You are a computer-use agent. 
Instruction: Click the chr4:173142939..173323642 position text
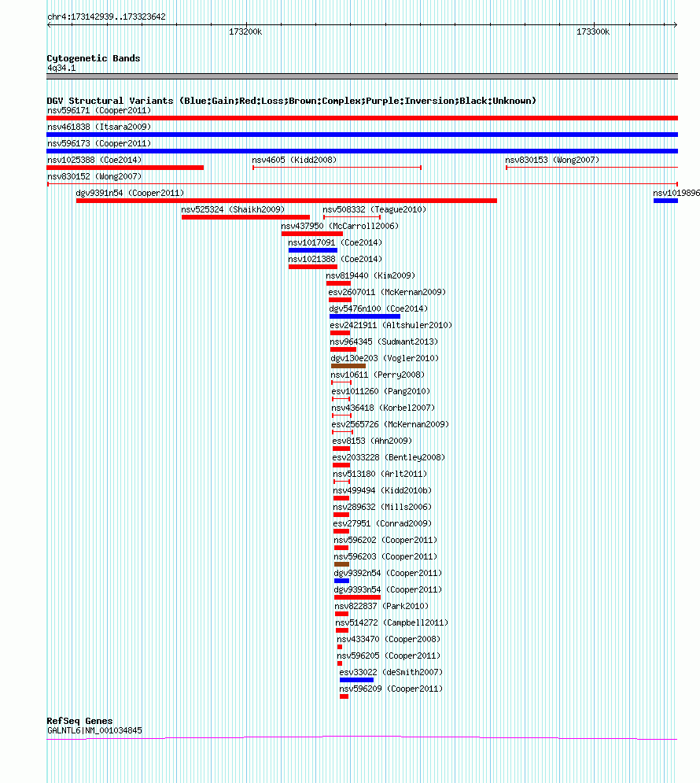coord(106,17)
